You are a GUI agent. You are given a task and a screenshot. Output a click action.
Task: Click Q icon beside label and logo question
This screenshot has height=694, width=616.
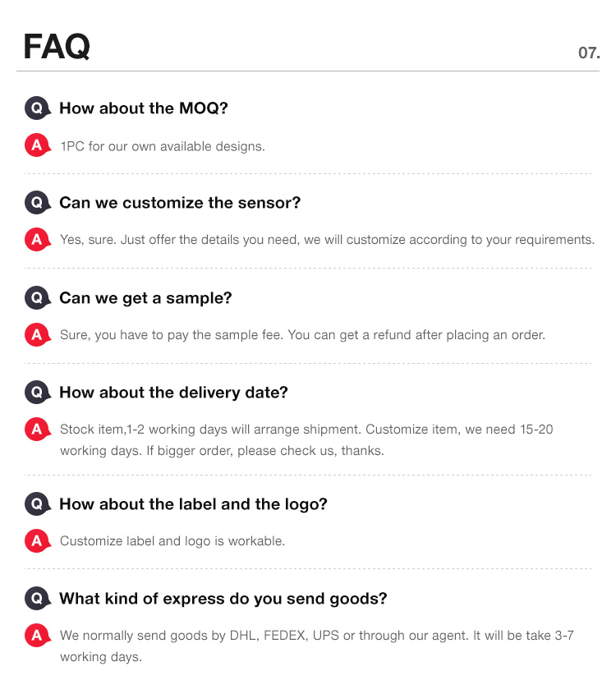pos(38,504)
